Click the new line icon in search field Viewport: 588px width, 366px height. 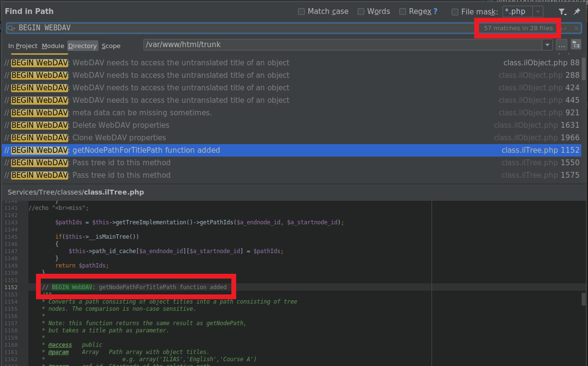click(564, 28)
